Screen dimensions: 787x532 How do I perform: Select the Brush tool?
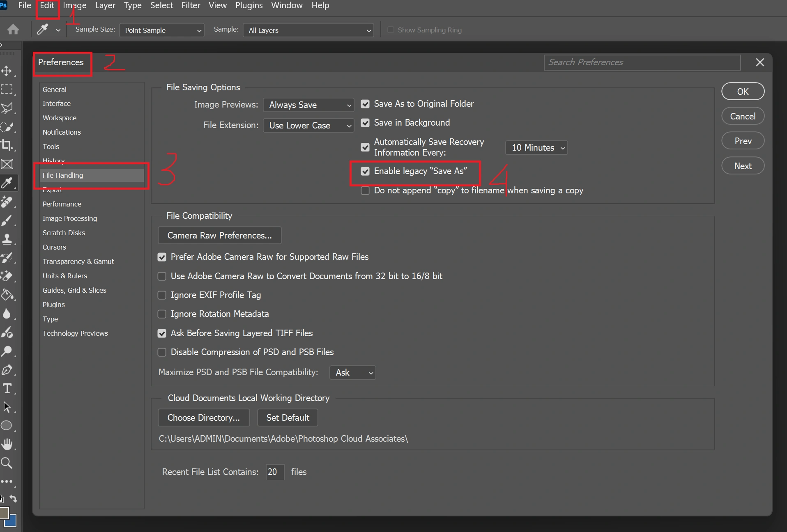pos(7,220)
